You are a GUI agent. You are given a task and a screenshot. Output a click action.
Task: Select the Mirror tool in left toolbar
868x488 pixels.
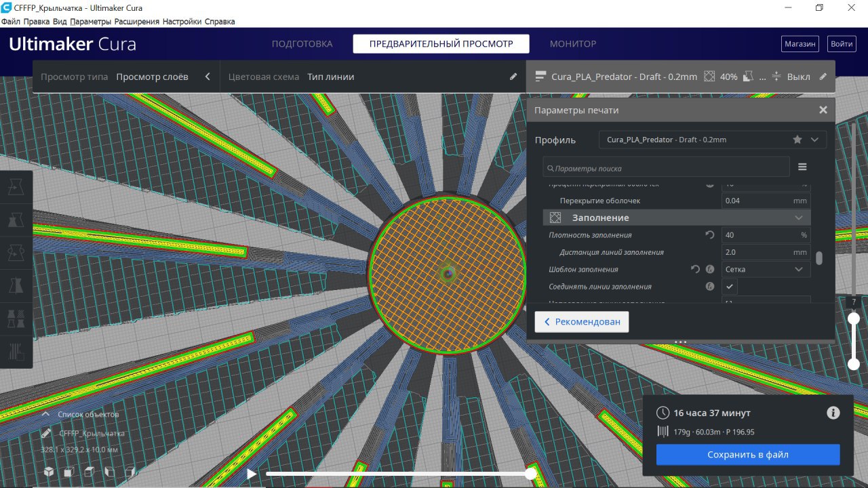[16, 285]
